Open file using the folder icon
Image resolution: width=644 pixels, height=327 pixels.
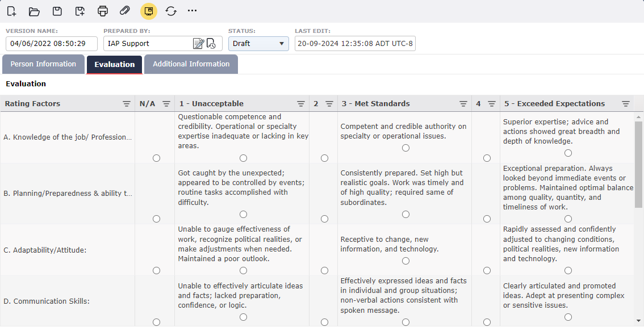tap(34, 11)
